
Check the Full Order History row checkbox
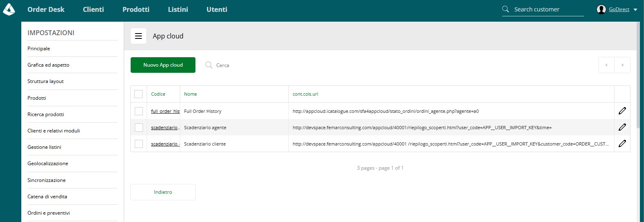(x=139, y=111)
